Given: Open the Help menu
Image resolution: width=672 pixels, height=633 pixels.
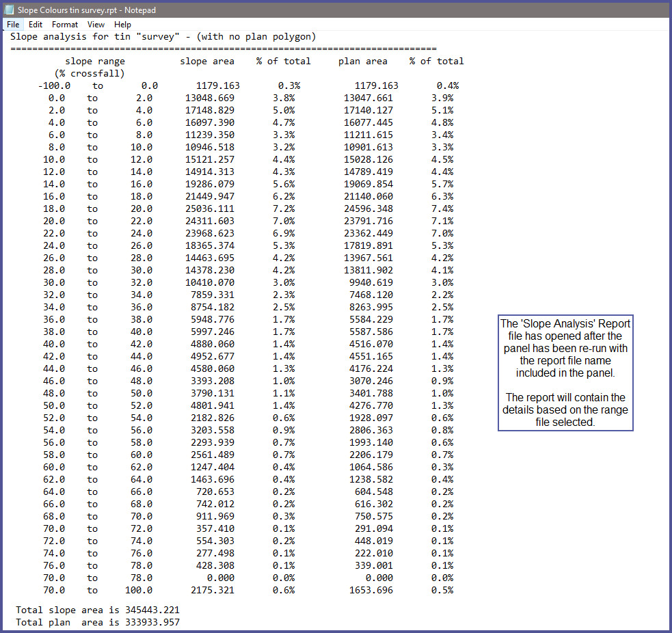Looking at the screenshot, I should (122, 25).
